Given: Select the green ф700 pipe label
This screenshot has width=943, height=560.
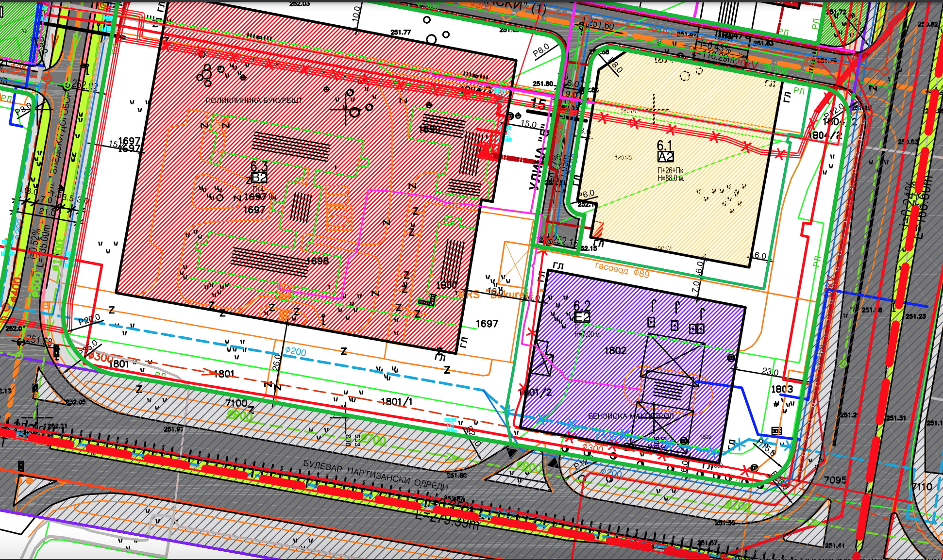Looking at the screenshot, I should pyautogui.click(x=373, y=440).
